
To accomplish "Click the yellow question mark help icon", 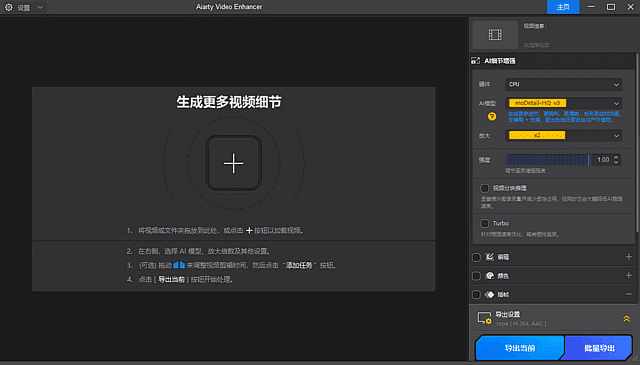I will [x=492, y=116].
